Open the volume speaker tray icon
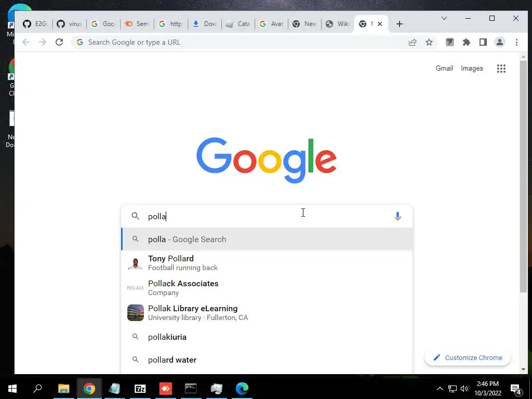Screen dimensions: 532x399 click(464, 389)
